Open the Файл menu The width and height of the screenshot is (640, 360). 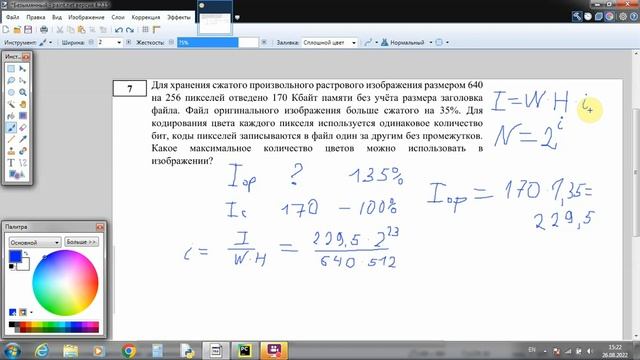(x=13, y=17)
